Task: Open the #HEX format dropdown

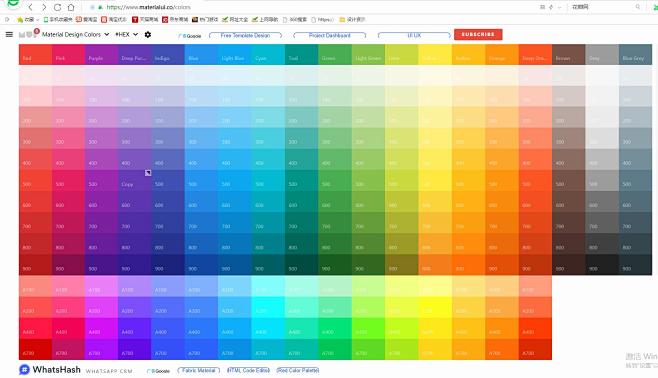Action: (126, 34)
